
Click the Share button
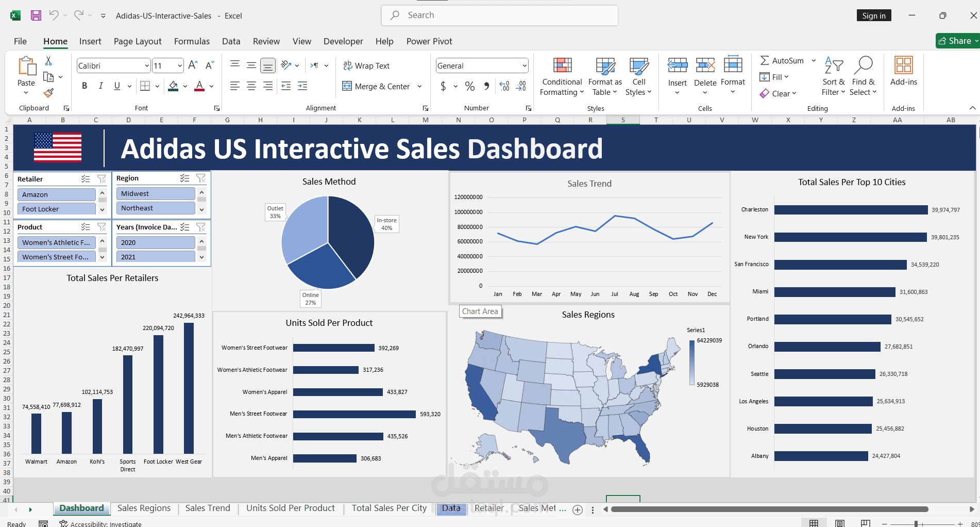pos(957,41)
